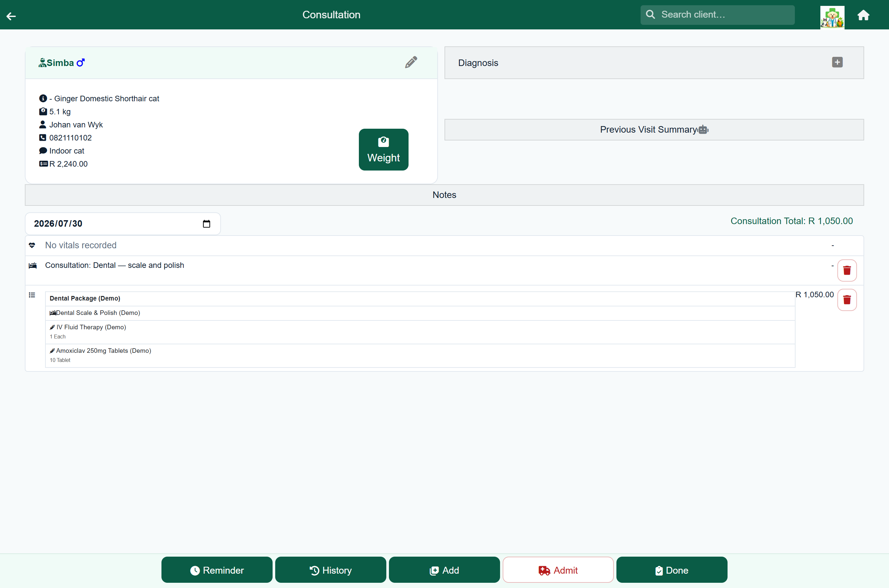The image size is (889, 588).
Task: Open the calendar picker on the date field
Action: click(206, 224)
